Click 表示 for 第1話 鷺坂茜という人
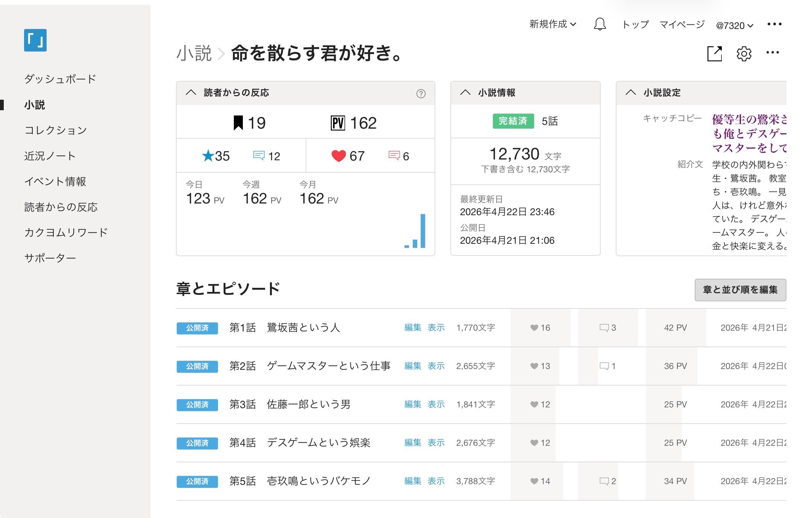Image resolution: width=812 pixels, height=518 pixels. tap(436, 328)
